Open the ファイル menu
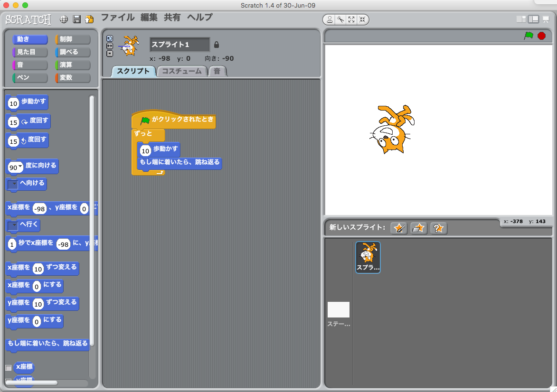The height and width of the screenshot is (392, 557). point(117,18)
